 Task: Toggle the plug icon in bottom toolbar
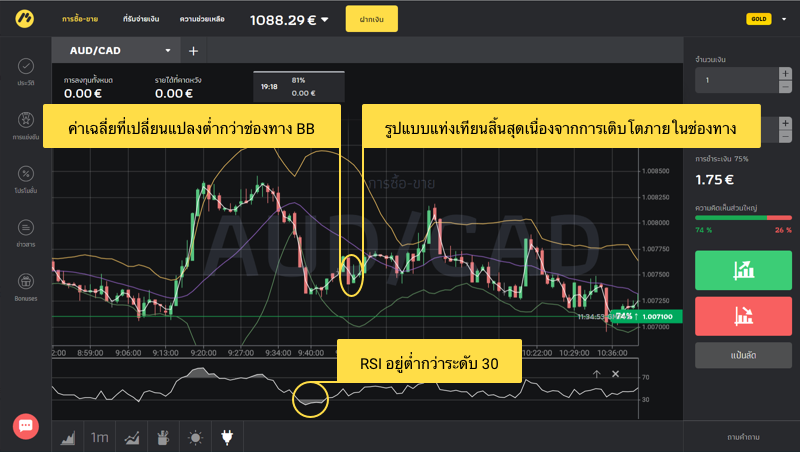(x=227, y=437)
